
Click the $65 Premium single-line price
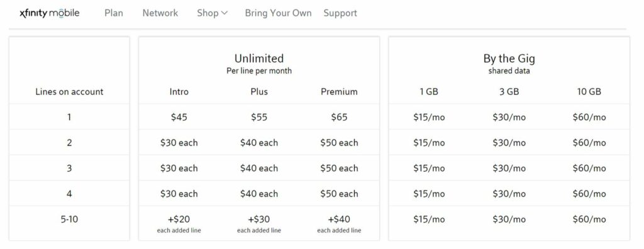339,117
